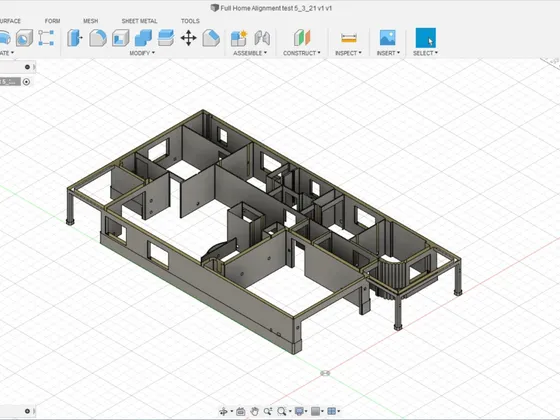Activate the Move/Copy arrows tool

click(x=188, y=38)
